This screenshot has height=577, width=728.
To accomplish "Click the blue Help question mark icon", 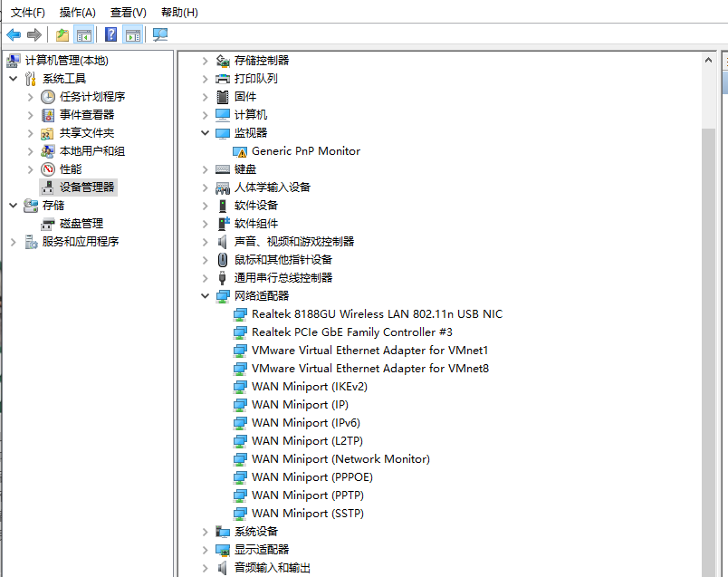I will tap(111, 34).
